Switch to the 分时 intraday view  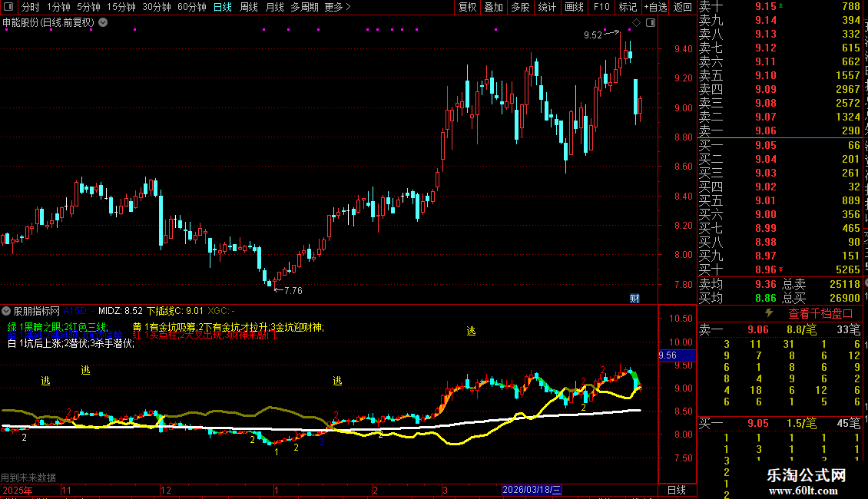point(31,7)
